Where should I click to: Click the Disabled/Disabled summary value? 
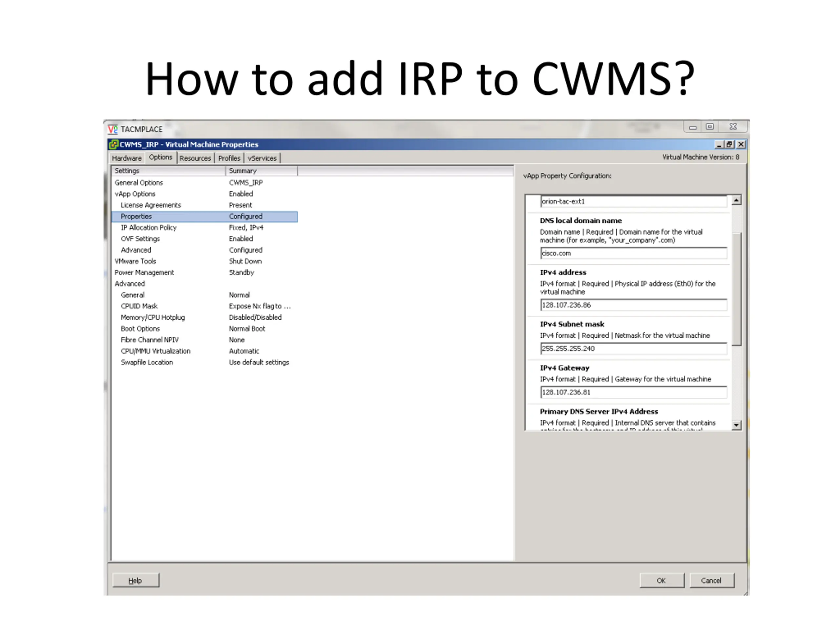255,317
